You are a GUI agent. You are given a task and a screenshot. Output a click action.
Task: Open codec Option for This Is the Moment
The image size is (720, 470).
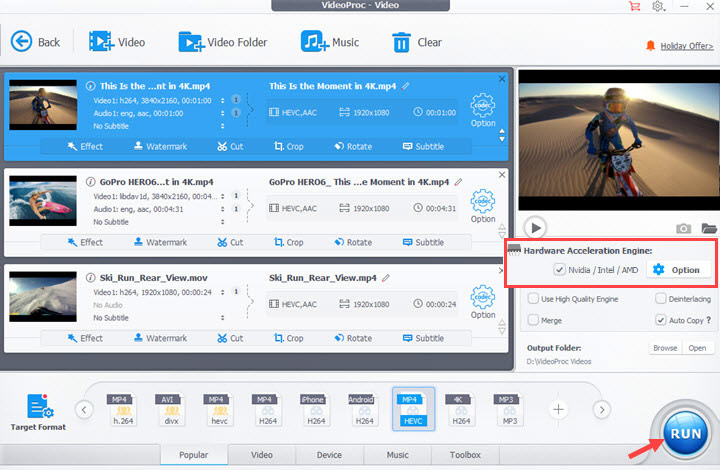483,111
